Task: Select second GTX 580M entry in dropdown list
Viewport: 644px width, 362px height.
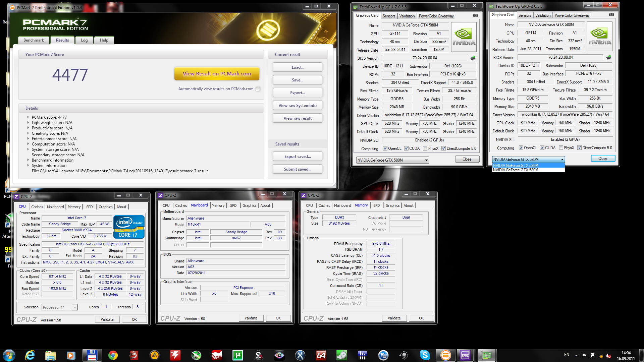Action: pos(528,170)
